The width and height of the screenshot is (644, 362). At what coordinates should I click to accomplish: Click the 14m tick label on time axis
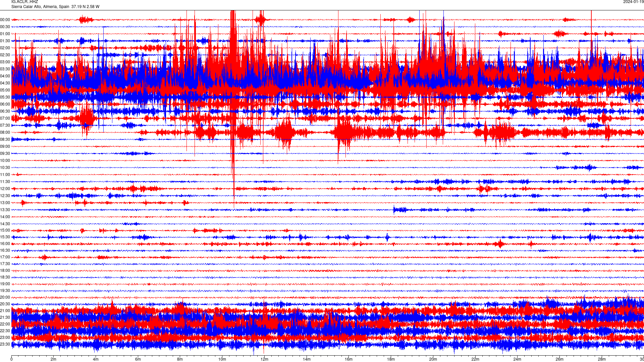307,359
